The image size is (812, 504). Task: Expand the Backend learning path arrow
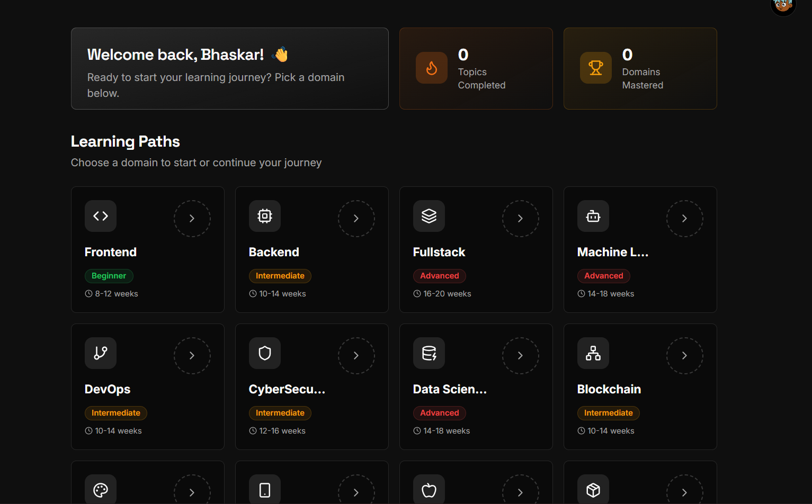tap(356, 218)
